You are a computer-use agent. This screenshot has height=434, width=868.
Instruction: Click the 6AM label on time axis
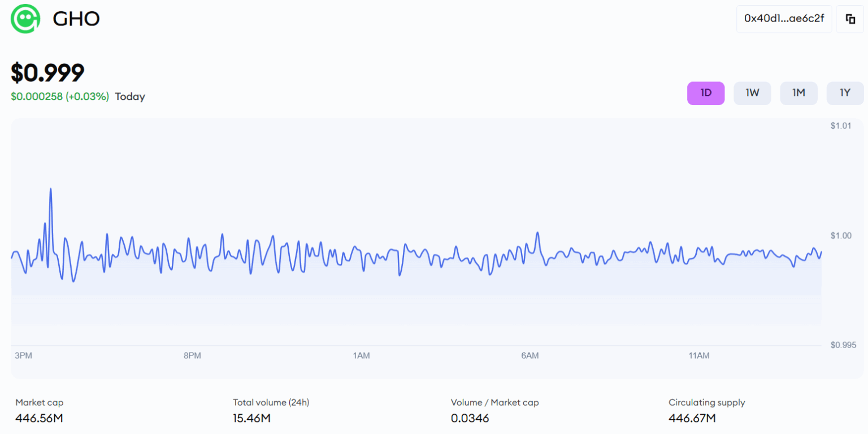click(530, 355)
